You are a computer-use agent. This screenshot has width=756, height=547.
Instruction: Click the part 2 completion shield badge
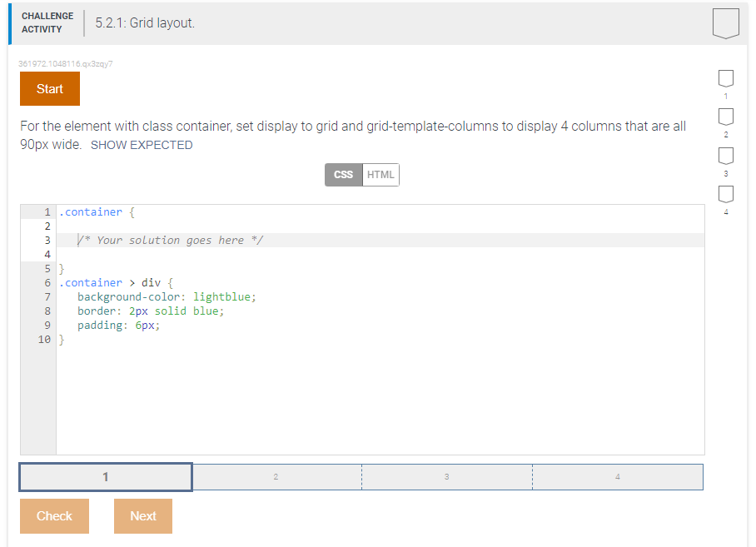coord(725,117)
